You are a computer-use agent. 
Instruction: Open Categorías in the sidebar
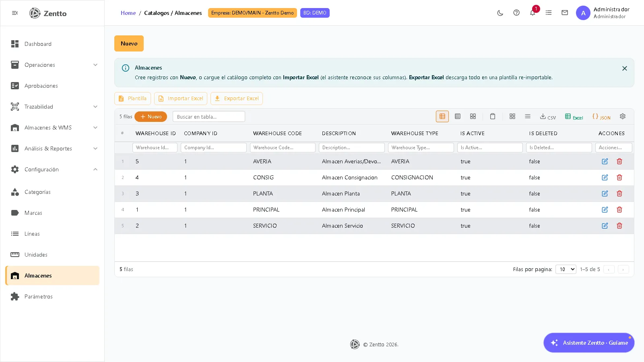click(52, 192)
